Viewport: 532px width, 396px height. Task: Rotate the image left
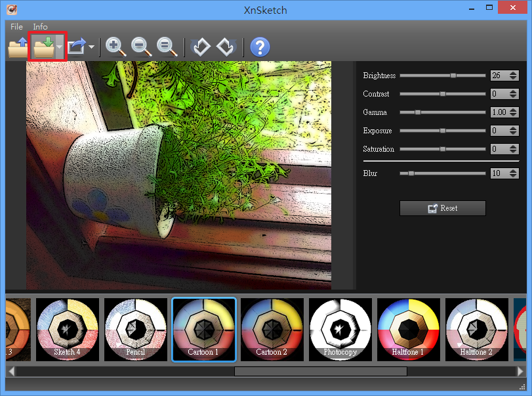201,47
